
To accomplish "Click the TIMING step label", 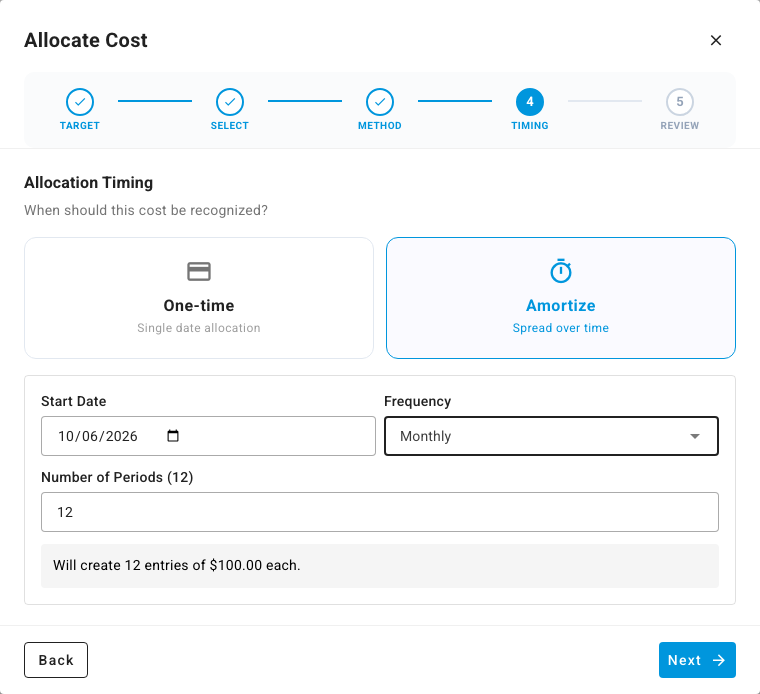I will (x=530, y=126).
